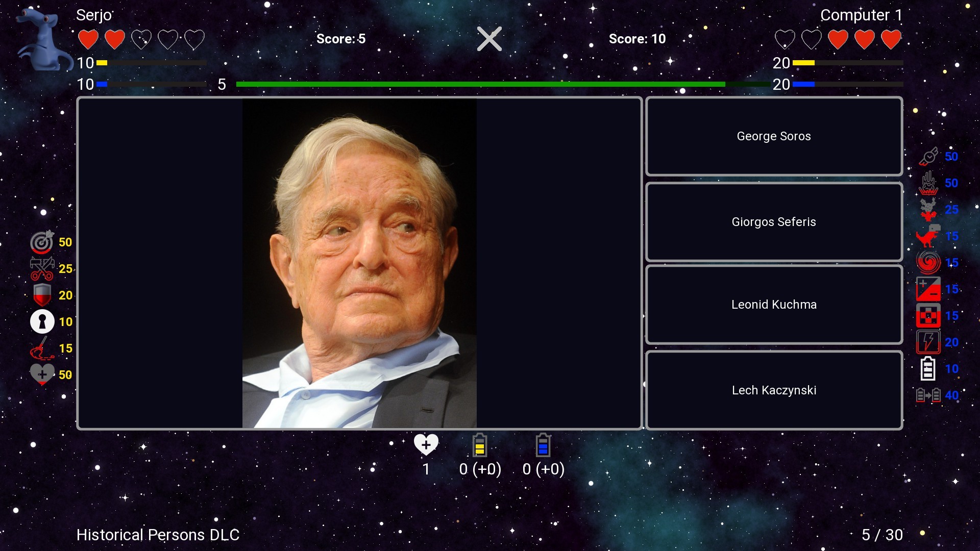Click Serjo's last empty heart

point(194,39)
